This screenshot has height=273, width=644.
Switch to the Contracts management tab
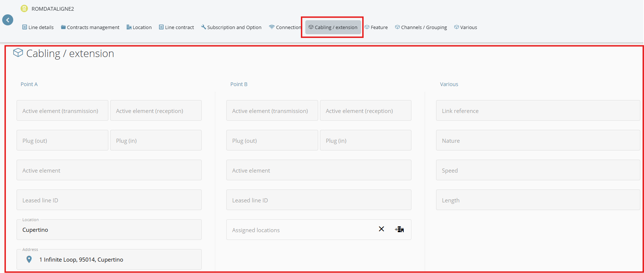tap(90, 27)
